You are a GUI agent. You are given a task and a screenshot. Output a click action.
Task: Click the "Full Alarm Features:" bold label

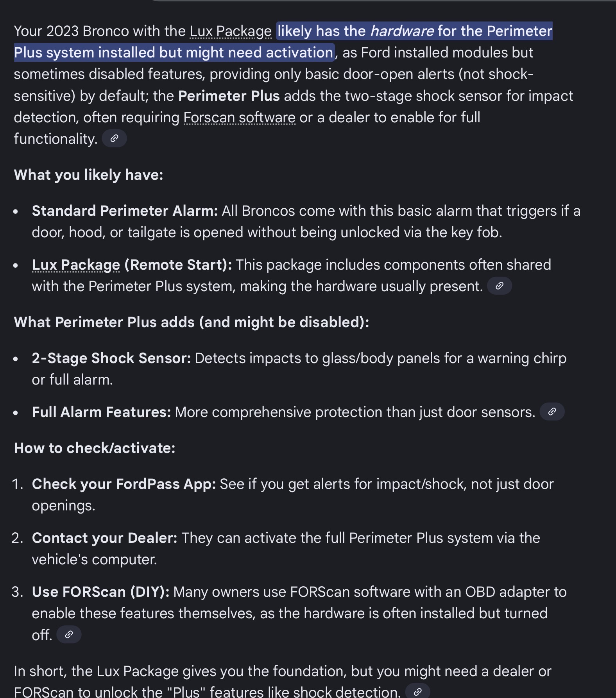click(x=101, y=412)
